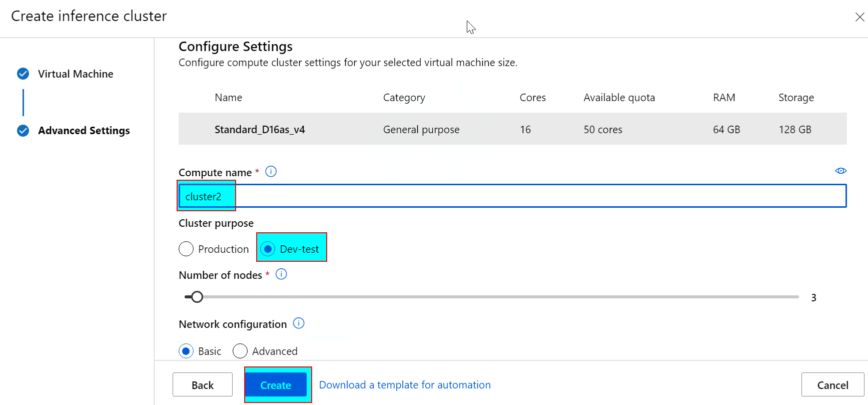Click the Advanced Settings step checkmark icon

pos(23,131)
